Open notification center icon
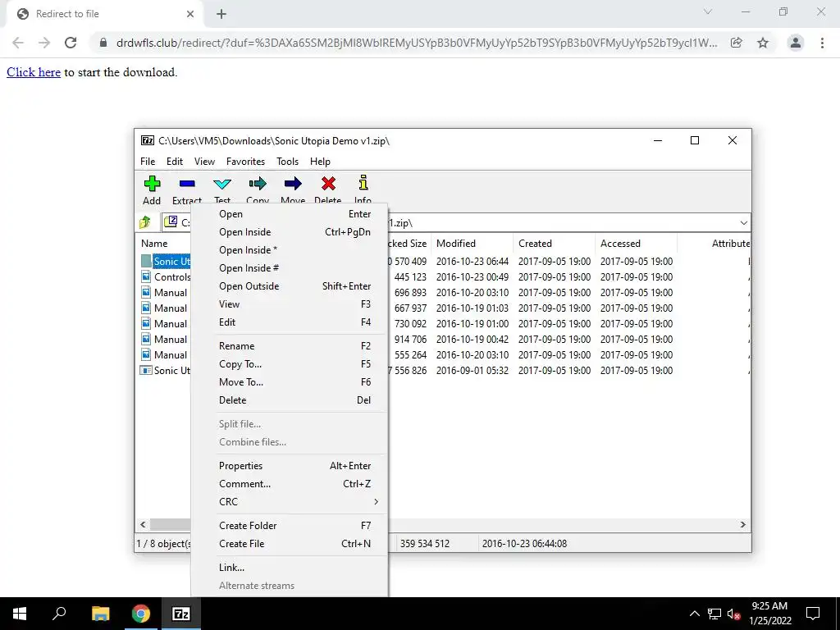This screenshot has height=630, width=840. pyautogui.click(x=813, y=614)
